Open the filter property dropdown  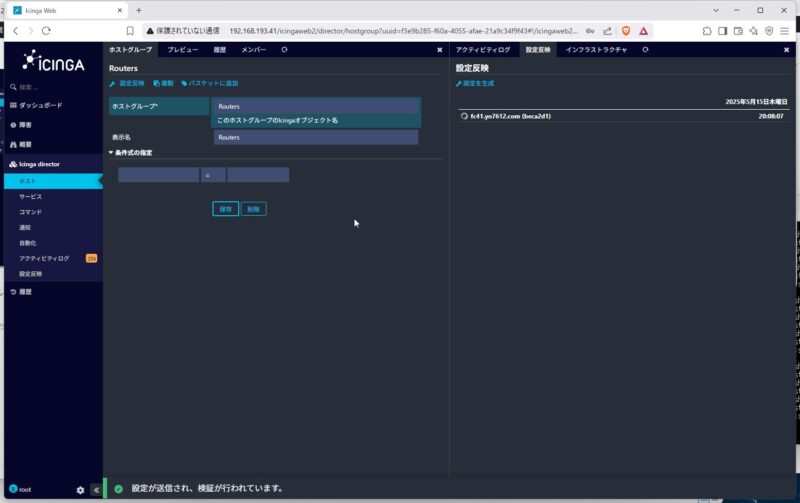click(x=158, y=175)
